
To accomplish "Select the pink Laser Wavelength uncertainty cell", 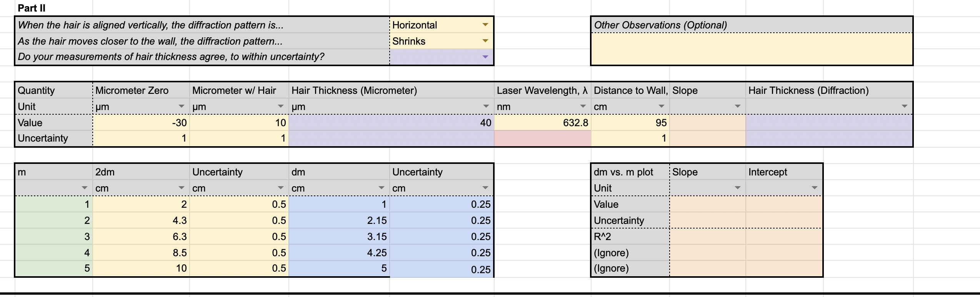I will coord(543,138).
